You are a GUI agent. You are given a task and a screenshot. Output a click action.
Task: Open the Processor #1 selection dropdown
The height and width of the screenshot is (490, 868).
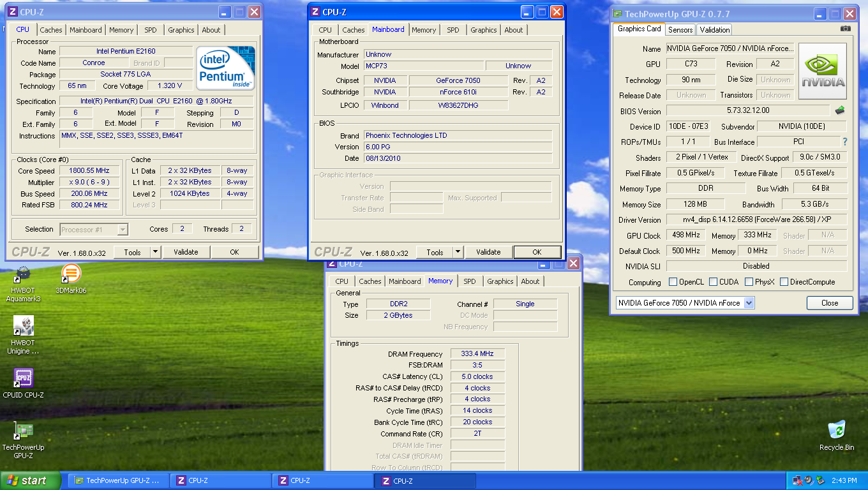tap(123, 230)
